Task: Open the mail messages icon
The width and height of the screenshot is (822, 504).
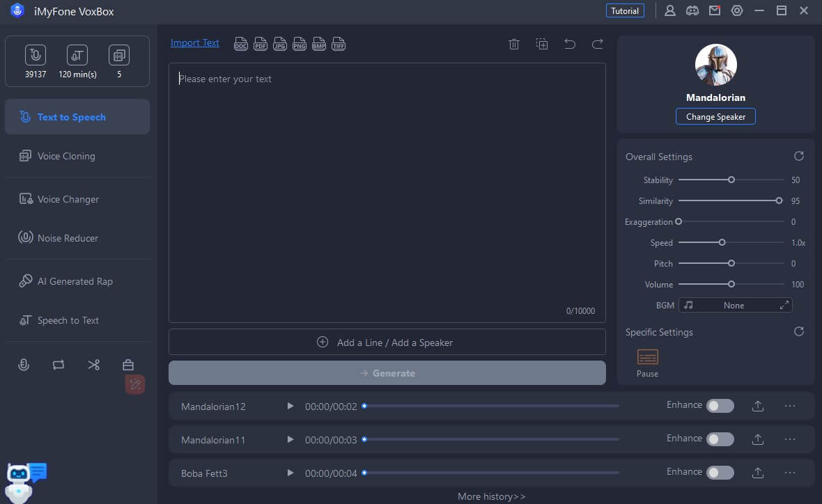Action: tap(715, 10)
